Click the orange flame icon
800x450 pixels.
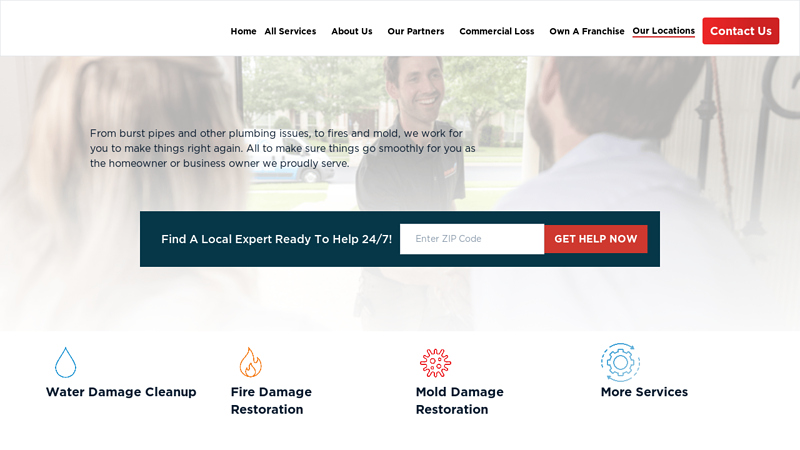(251, 362)
